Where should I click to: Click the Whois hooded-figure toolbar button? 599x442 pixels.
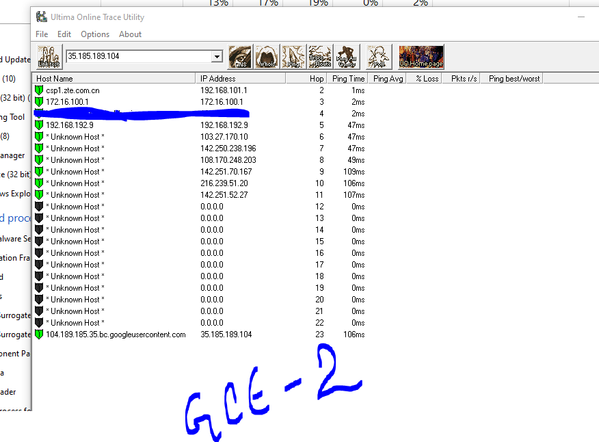click(267, 57)
